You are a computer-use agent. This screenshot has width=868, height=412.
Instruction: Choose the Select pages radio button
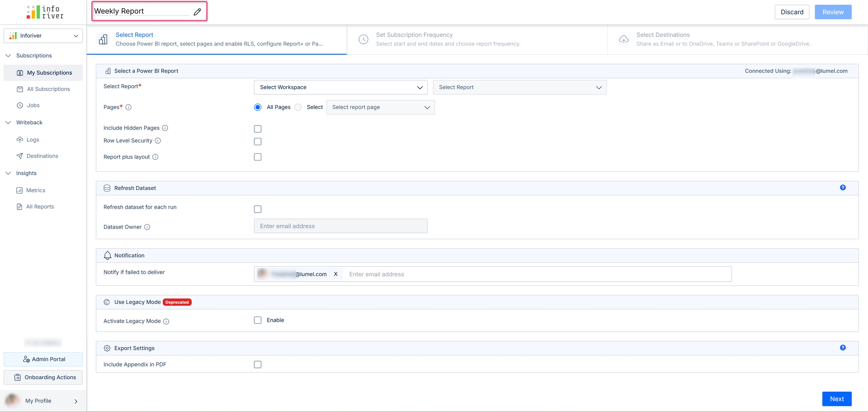[x=298, y=107]
